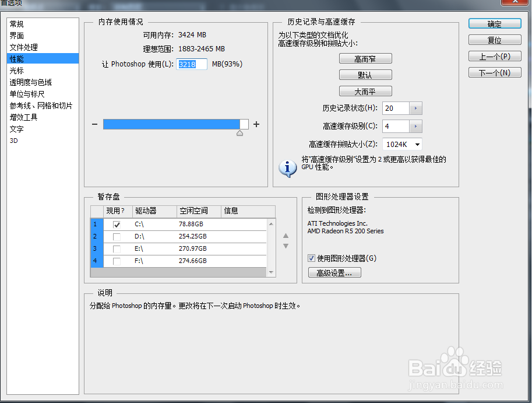
Task: Click the 历史记录状态 value field
Action: pos(396,108)
